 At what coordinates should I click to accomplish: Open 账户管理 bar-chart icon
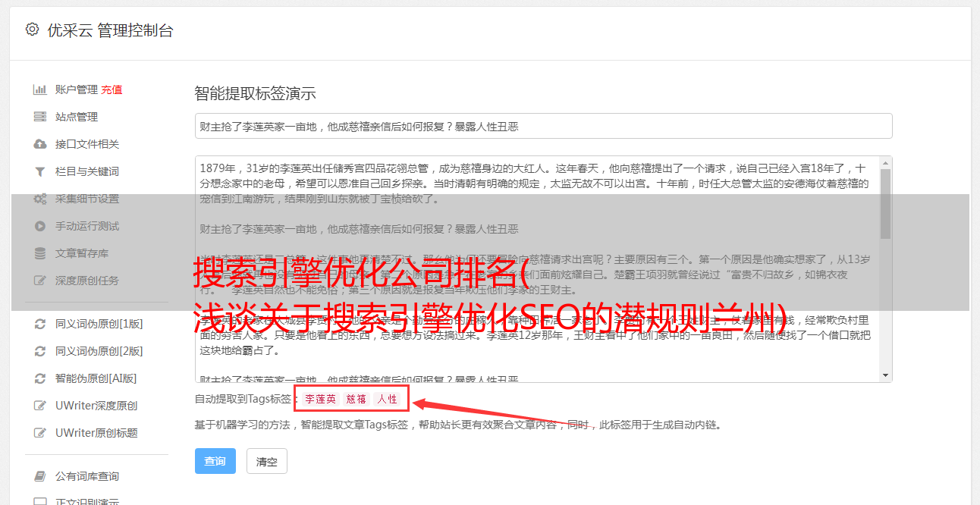point(40,89)
